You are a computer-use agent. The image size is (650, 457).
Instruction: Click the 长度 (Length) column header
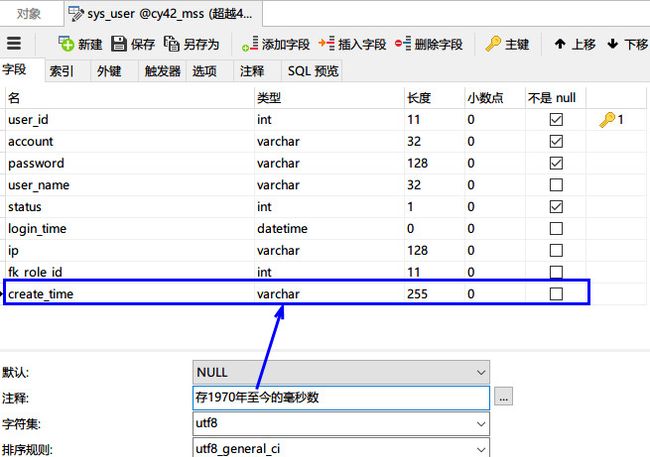click(x=434, y=98)
